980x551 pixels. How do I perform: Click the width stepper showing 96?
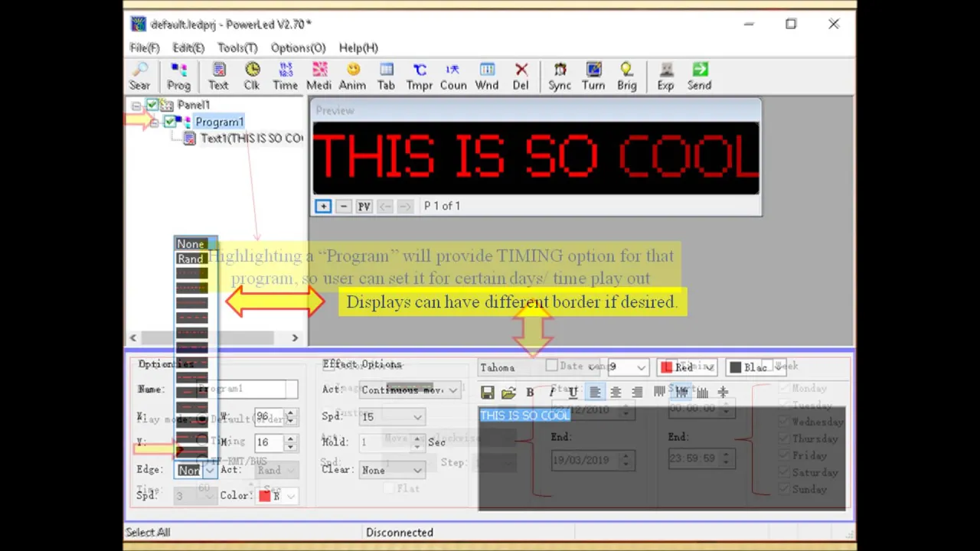coord(289,417)
